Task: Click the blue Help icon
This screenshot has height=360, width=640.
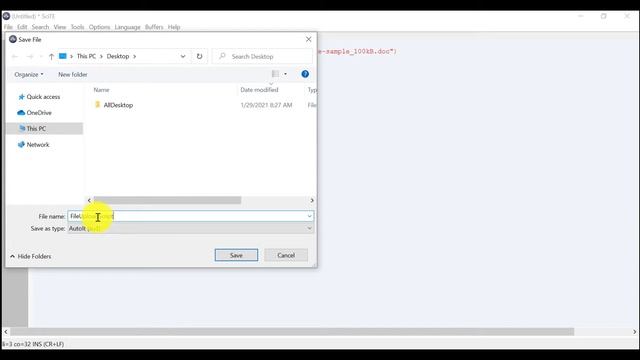Action: coord(305,74)
